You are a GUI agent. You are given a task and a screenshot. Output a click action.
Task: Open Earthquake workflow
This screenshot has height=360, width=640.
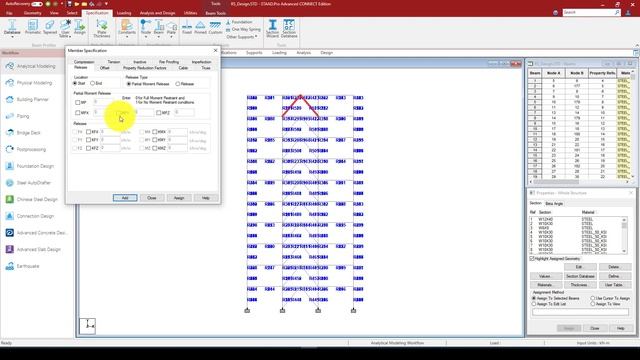[x=28, y=266]
